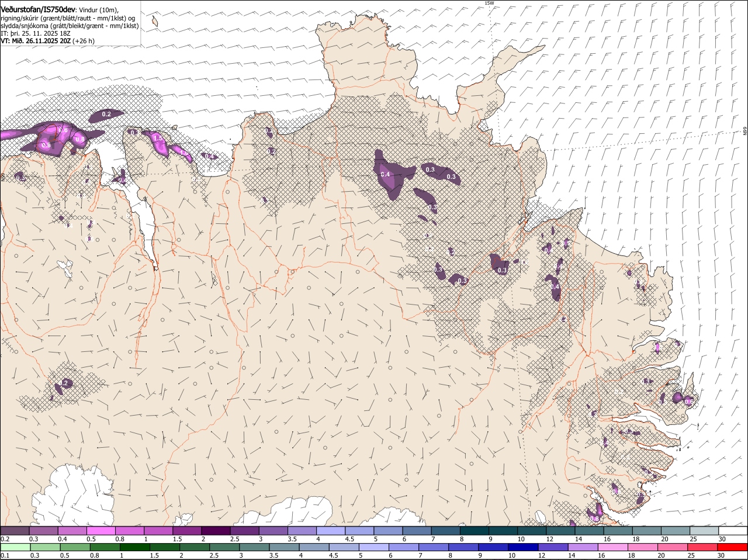This screenshot has height=560, width=748.
Task: Select the darkest purple snow swatch beginning at 2
Action: pyautogui.click(x=216, y=531)
